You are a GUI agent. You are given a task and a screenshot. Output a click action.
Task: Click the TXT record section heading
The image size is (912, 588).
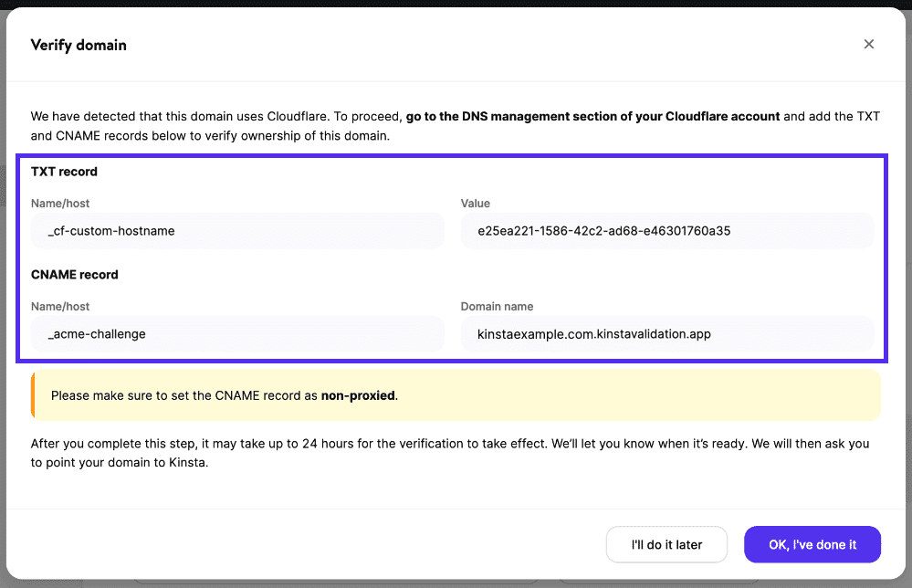[x=64, y=171]
